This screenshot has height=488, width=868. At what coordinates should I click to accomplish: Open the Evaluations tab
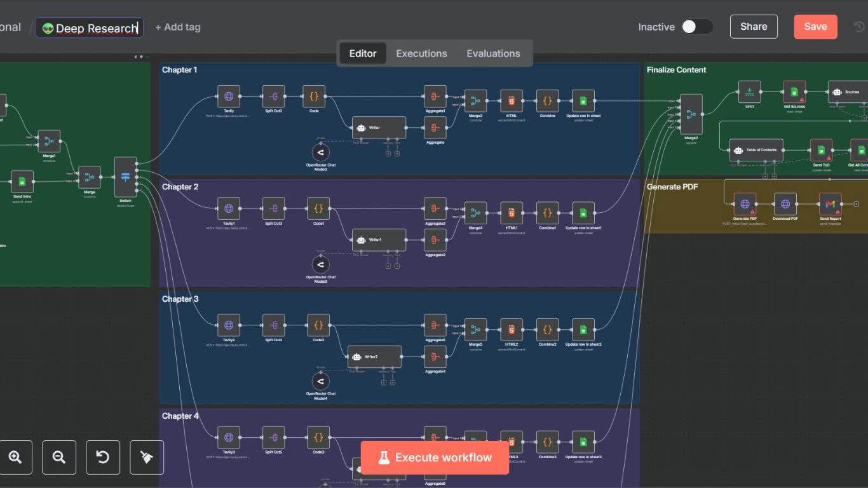493,53
